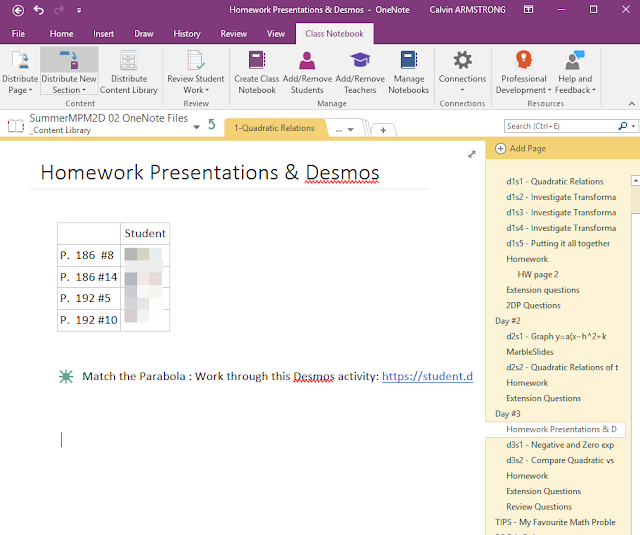Switch to the History tab
The width and height of the screenshot is (640, 535).
coord(187,34)
